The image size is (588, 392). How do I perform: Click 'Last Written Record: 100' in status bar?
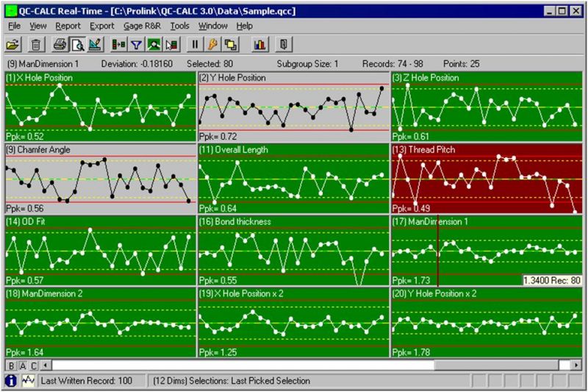click(x=87, y=381)
